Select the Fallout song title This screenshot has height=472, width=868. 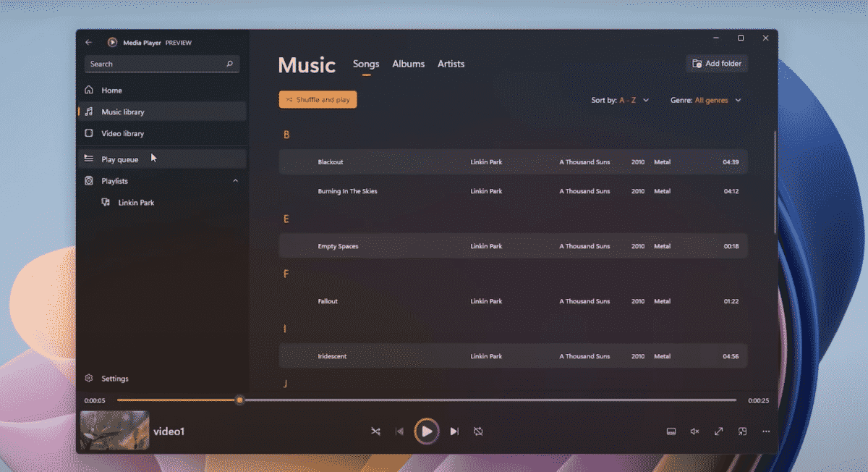coord(328,301)
